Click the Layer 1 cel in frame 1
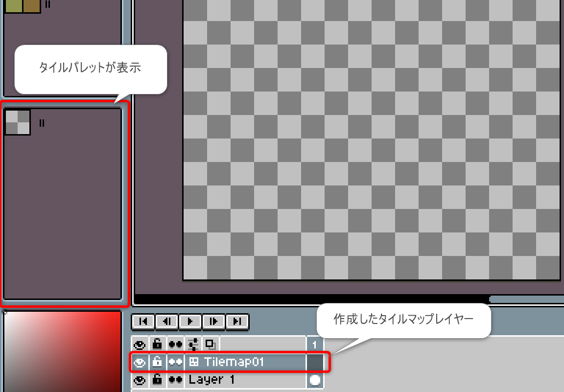 [315, 380]
